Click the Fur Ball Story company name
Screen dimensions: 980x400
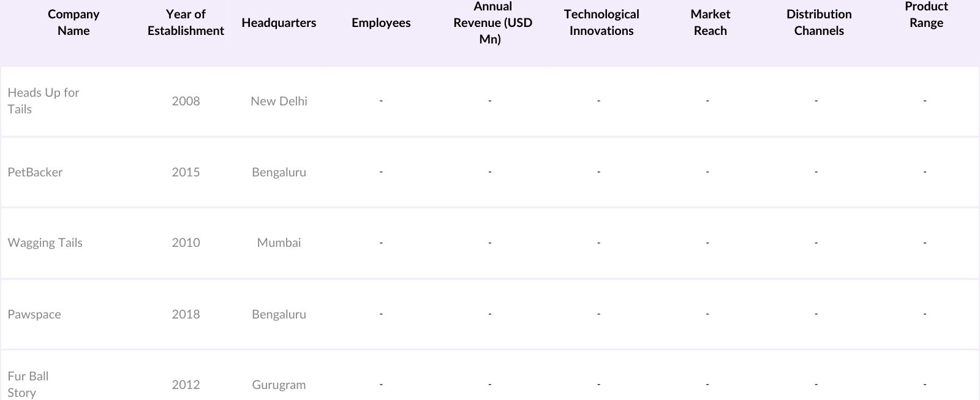[x=28, y=384]
